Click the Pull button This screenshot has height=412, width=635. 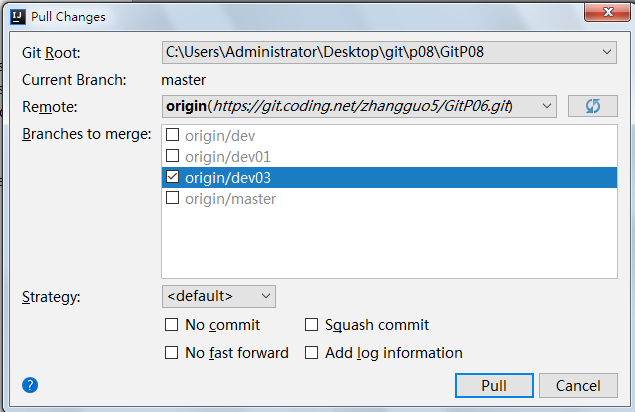[x=493, y=385]
